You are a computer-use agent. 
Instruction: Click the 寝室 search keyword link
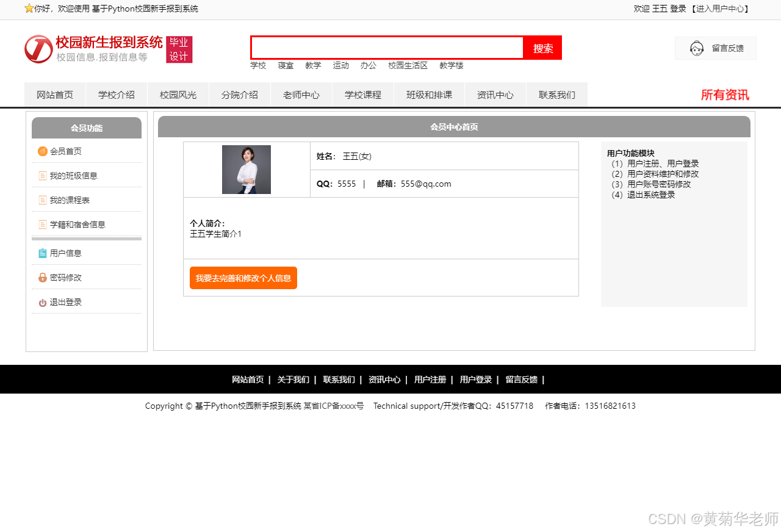286,65
